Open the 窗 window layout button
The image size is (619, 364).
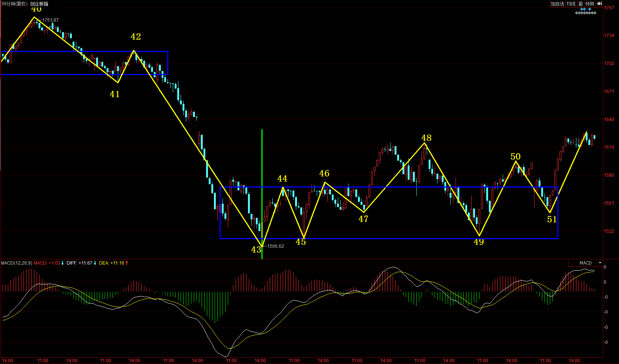[x=580, y=4]
